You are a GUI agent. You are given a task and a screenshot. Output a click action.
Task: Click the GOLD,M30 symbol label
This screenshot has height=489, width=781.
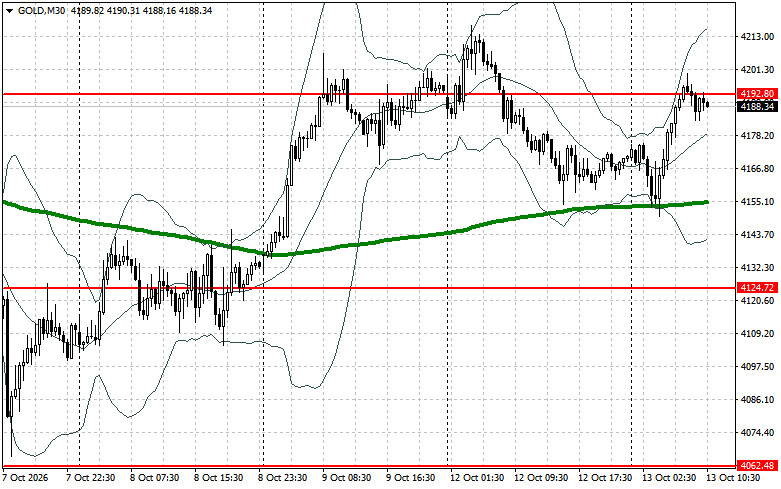41,10
